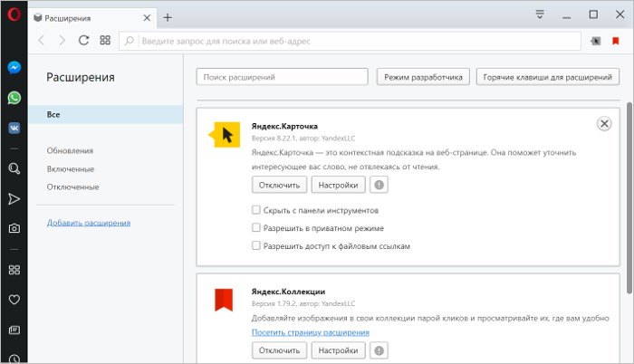Click Режим разработчика button

click(x=423, y=77)
